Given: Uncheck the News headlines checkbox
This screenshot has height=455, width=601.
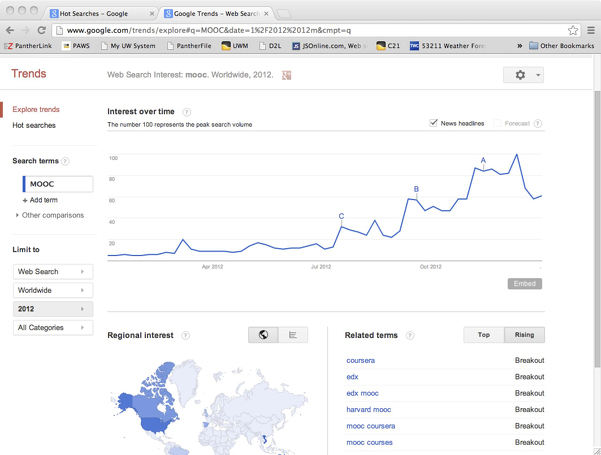Looking at the screenshot, I should (x=433, y=123).
